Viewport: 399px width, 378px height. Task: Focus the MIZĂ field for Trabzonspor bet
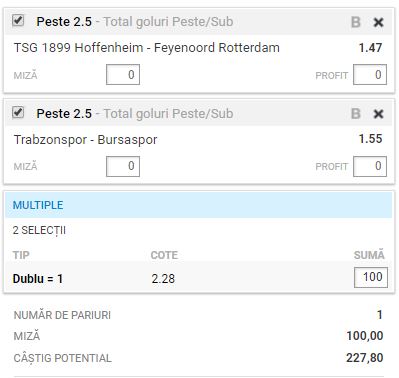coord(123,166)
